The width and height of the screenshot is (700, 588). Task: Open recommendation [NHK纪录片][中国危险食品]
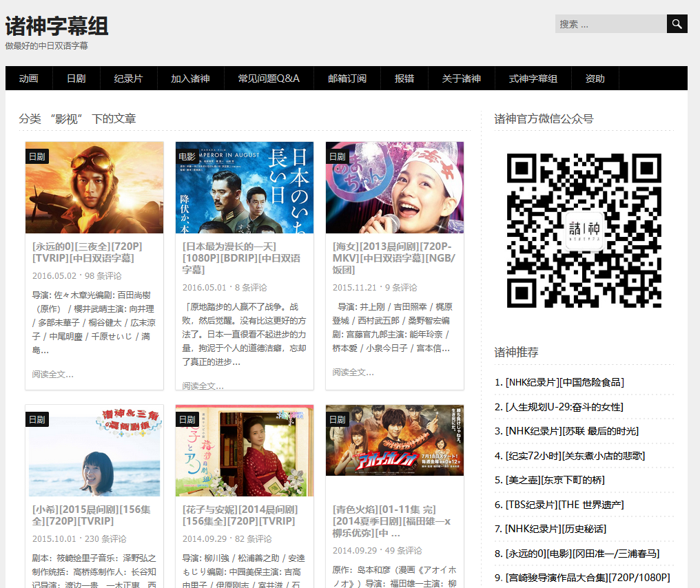pyautogui.click(x=565, y=382)
